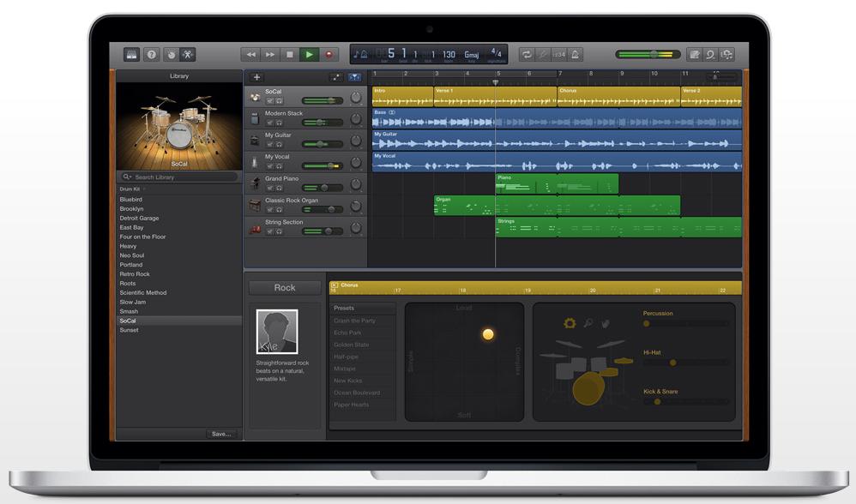
Task: Click the My Vocal microphone track icon
Action: [255, 162]
